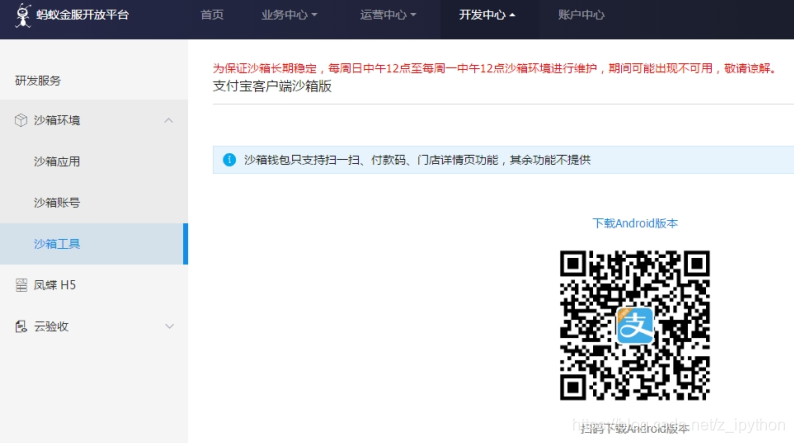Viewport: 794px width, 443px height.
Task: Open the 运营中心 dropdown menu
Action: coord(388,15)
